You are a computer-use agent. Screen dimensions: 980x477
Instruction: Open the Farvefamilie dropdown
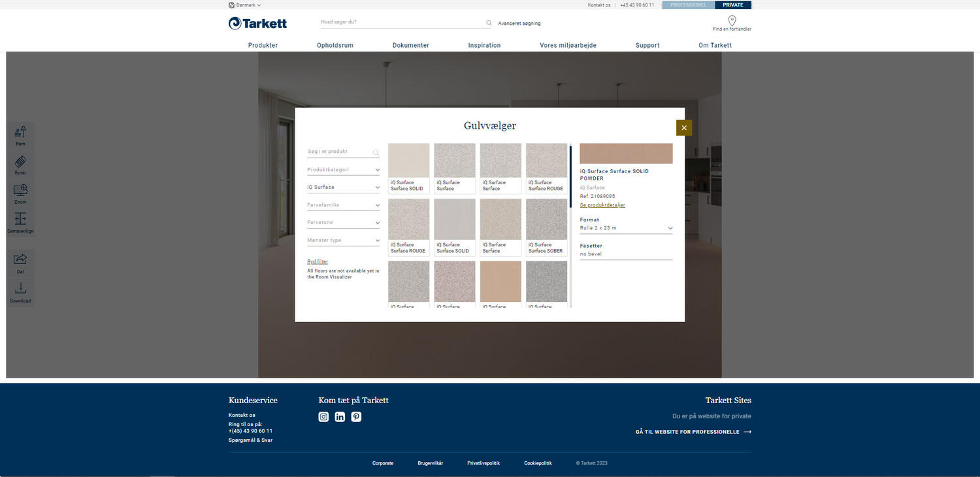pos(343,205)
